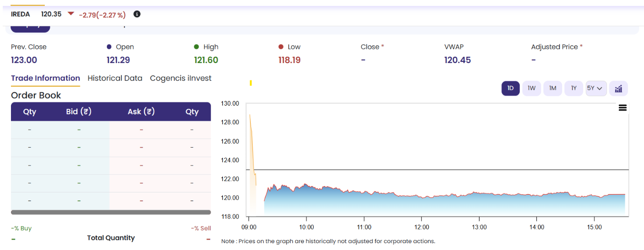
Task: Click the order book horizontal scrollbar
Action: tap(111, 212)
